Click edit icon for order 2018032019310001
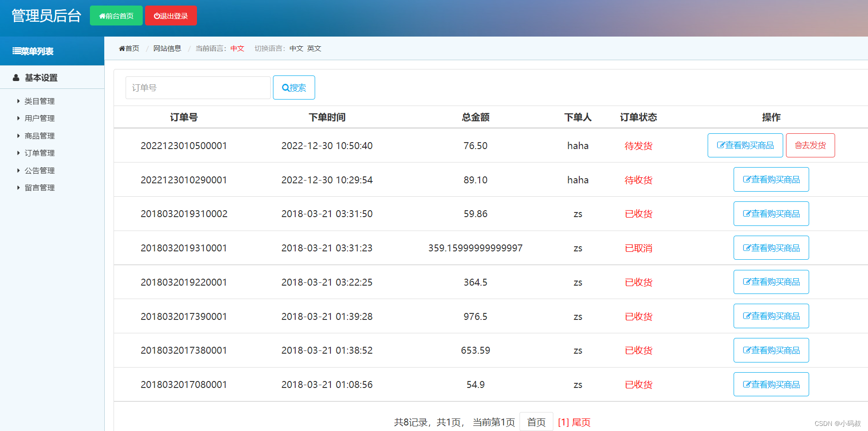The height and width of the screenshot is (431, 868). 747,248
